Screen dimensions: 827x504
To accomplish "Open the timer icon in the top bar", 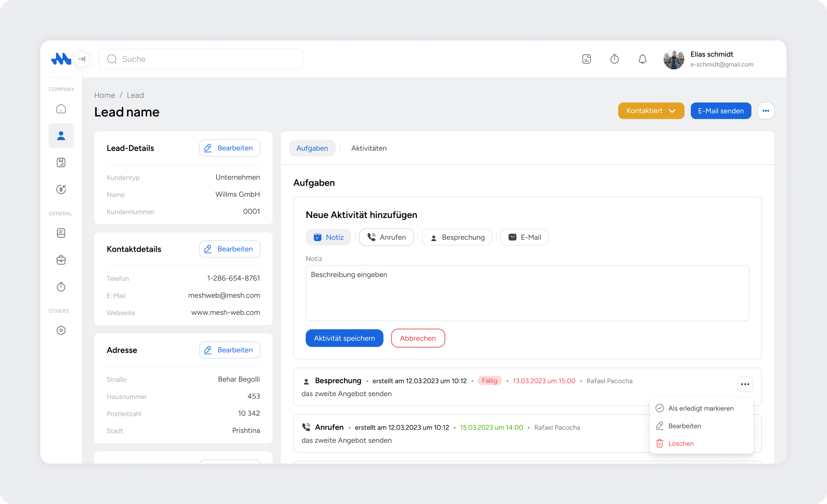I will click(614, 59).
